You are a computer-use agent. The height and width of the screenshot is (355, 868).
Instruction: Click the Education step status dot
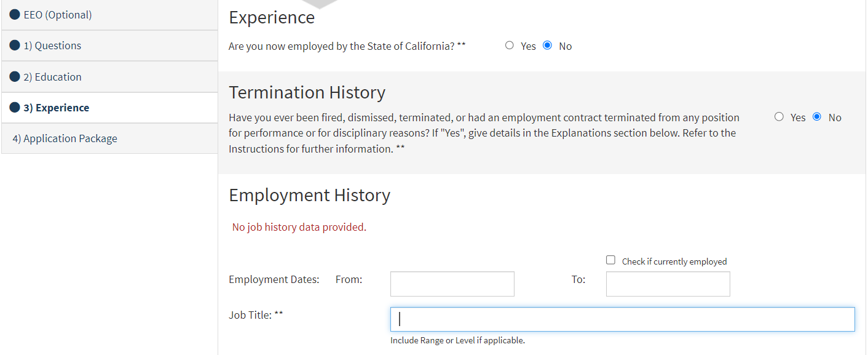(15, 77)
